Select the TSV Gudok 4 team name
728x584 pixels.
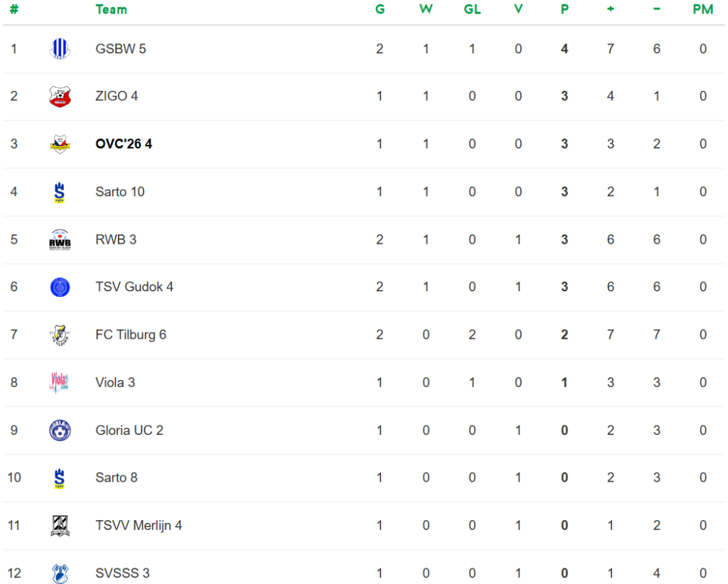click(134, 287)
